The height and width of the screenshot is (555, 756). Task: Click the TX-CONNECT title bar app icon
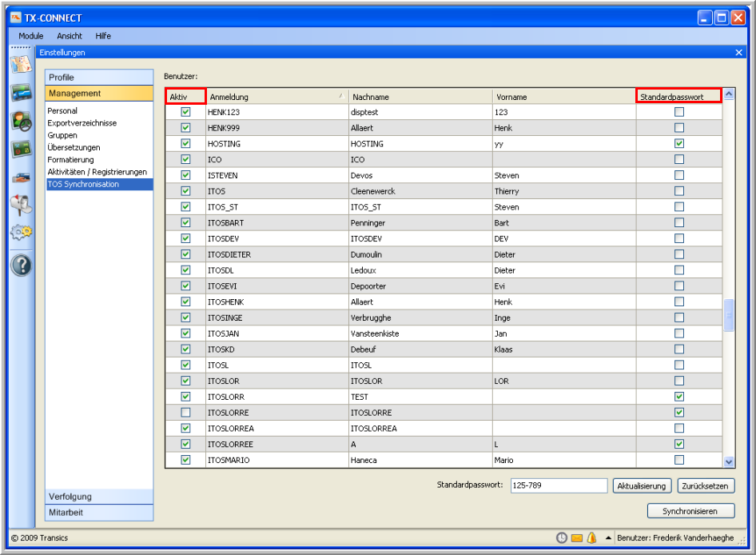(x=16, y=18)
